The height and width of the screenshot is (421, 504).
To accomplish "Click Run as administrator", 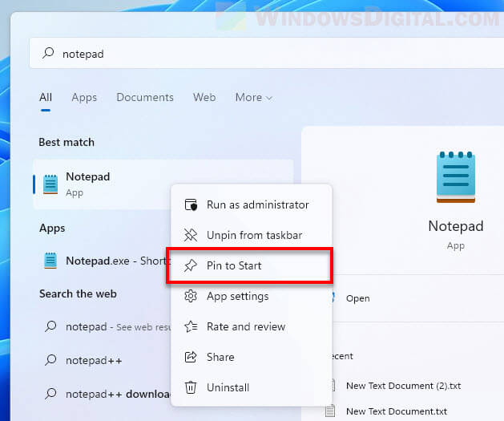I will point(252,204).
